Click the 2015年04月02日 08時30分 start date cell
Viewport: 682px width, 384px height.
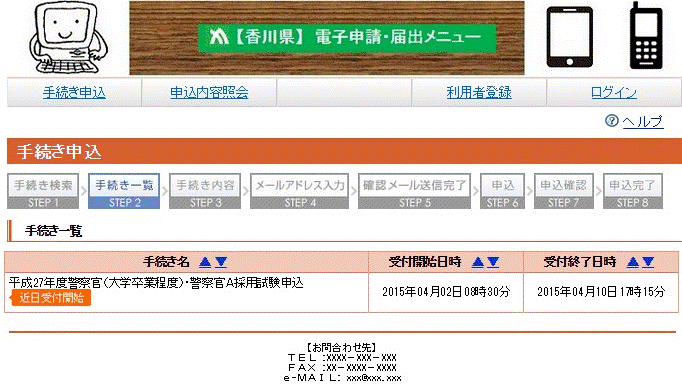click(x=446, y=292)
